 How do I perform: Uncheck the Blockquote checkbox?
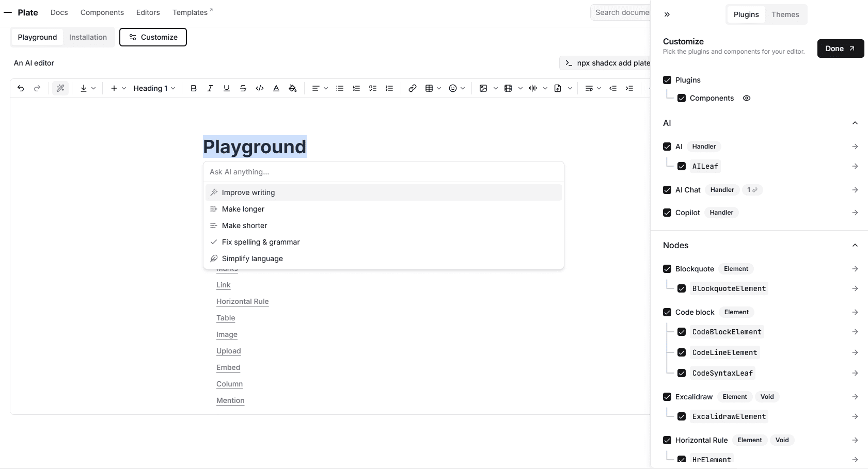(x=667, y=269)
